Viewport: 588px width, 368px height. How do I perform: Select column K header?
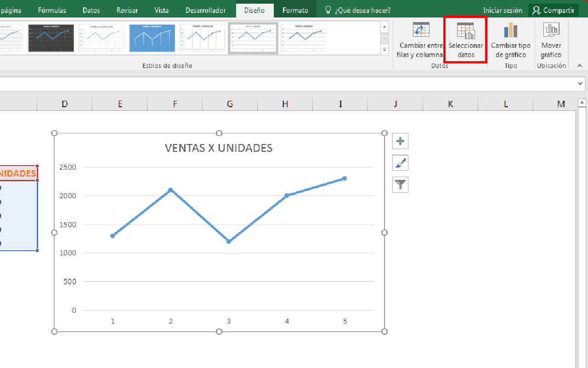(x=451, y=104)
